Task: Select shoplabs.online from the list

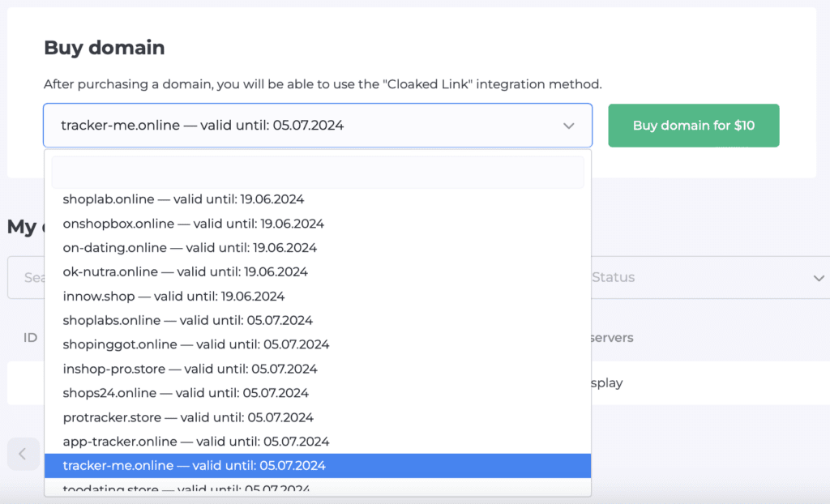Action: (186, 320)
